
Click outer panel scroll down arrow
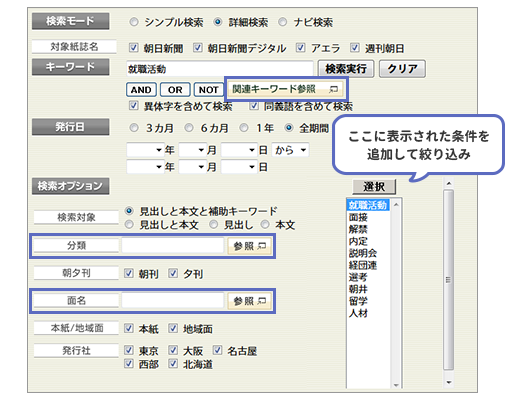(449, 382)
